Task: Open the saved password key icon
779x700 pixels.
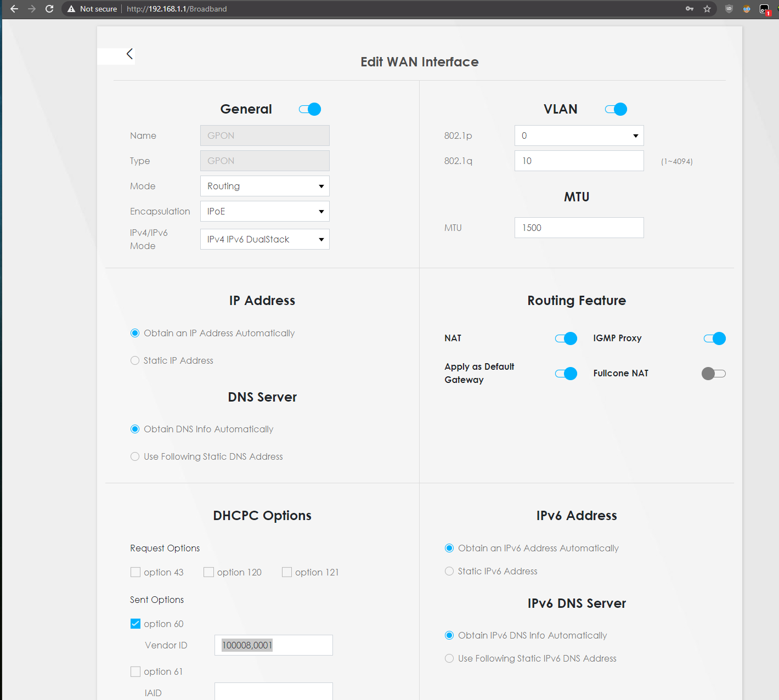Action: 690,9
